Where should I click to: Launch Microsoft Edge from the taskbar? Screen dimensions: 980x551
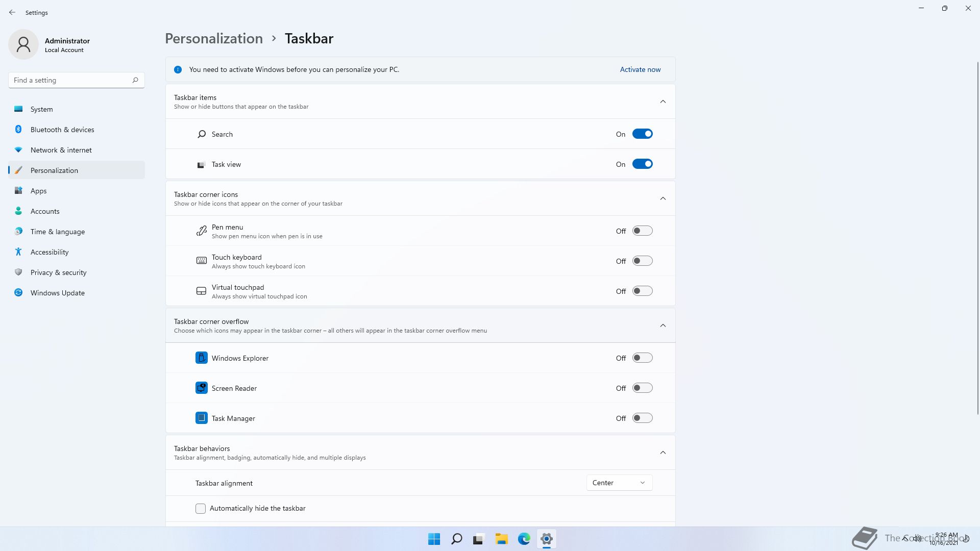coord(524,539)
